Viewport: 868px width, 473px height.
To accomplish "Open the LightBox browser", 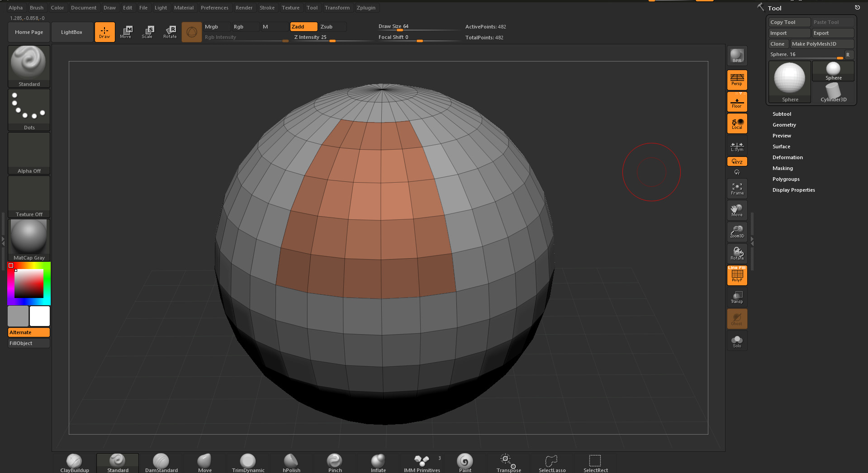I will (x=71, y=32).
